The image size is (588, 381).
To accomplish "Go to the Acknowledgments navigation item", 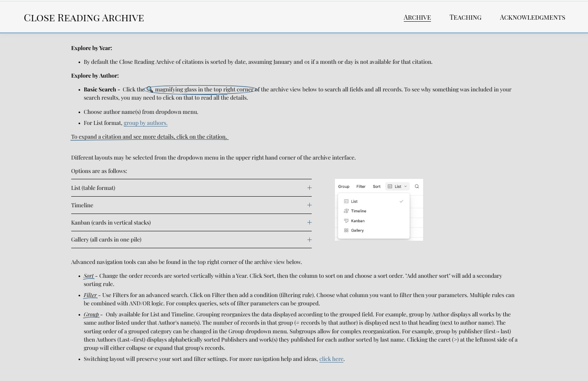I will pyautogui.click(x=532, y=17).
